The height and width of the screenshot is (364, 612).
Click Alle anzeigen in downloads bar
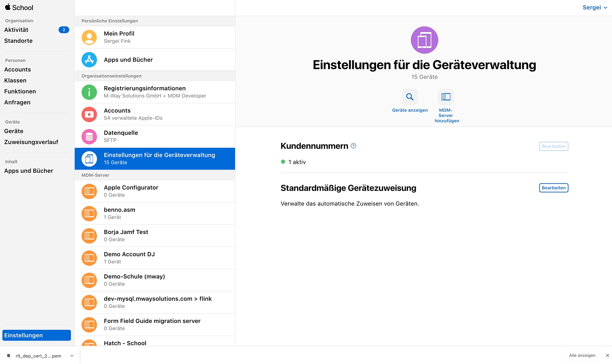(582, 355)
